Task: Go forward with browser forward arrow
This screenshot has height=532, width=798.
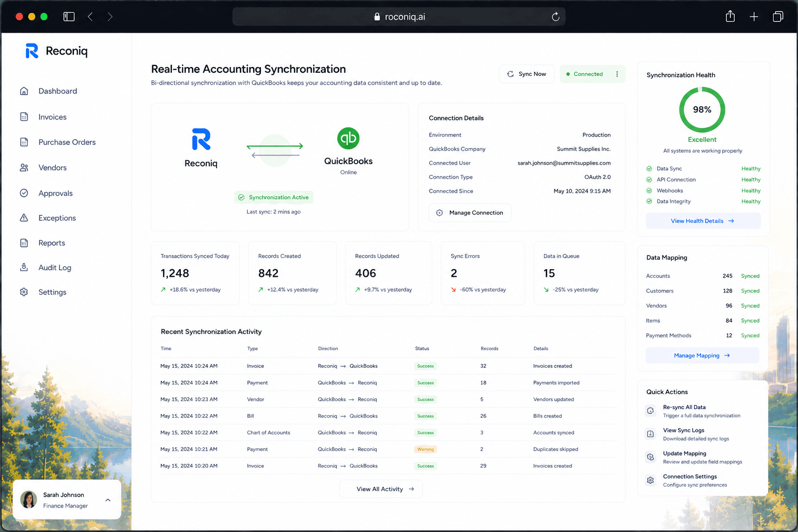Action: pos(110,17)
